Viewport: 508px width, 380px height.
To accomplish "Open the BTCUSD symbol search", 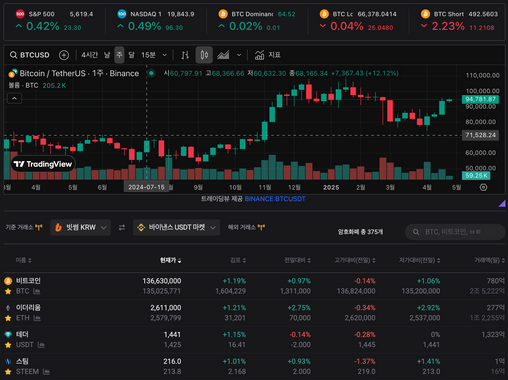I will coord(30,55).
